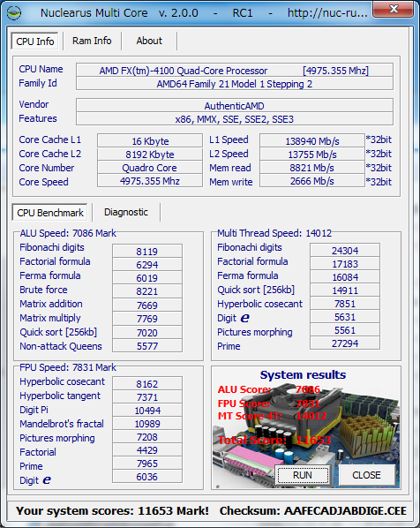Click the e symbol beside FPU Digit
Image resolution: width=420 pixels, height=528 pixels.
point(47,480)
